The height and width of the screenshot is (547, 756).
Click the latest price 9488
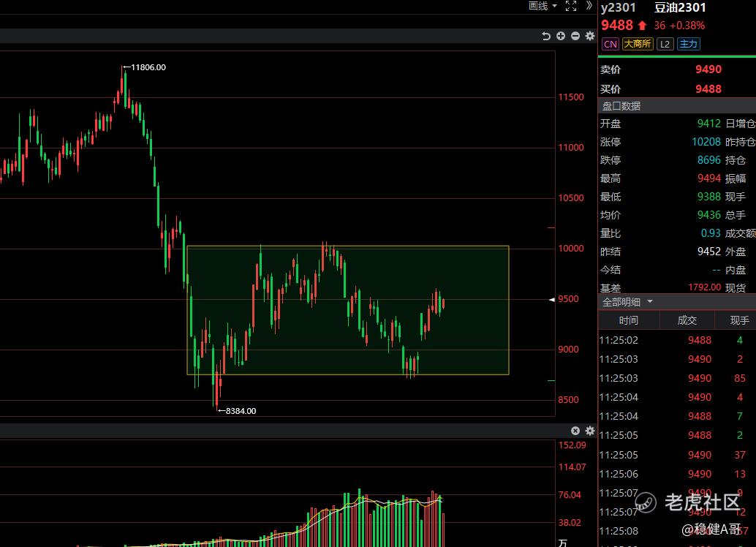(616, 25)
